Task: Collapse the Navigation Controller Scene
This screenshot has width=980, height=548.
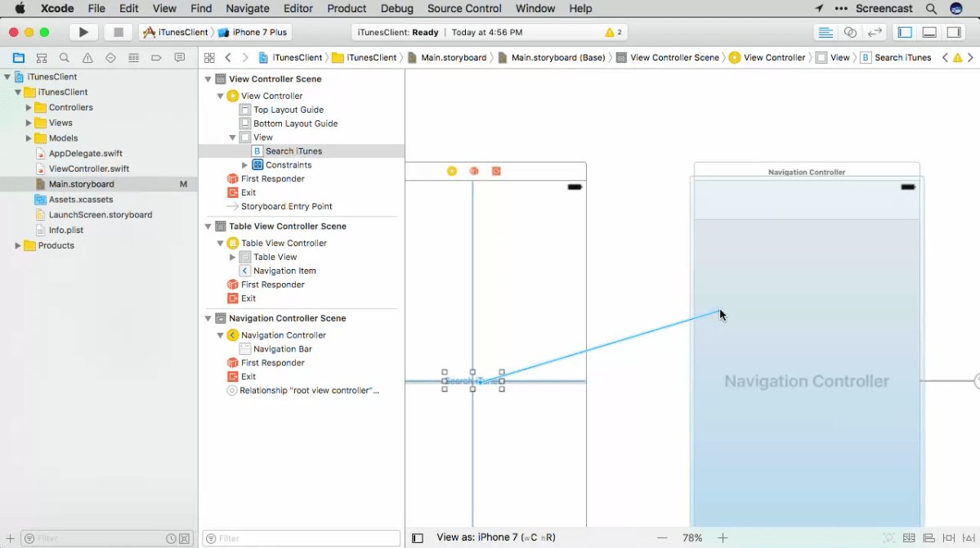Action: (208, 318)
